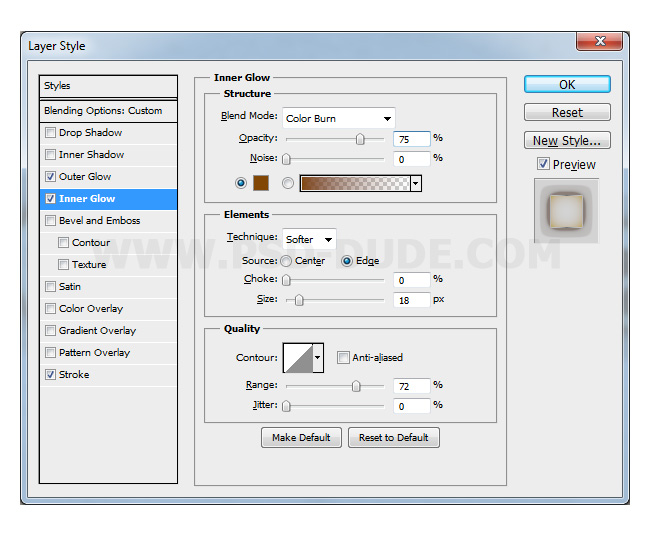Click the Opacity slider handle
This screenshot has width=650, height=536.
360,139
